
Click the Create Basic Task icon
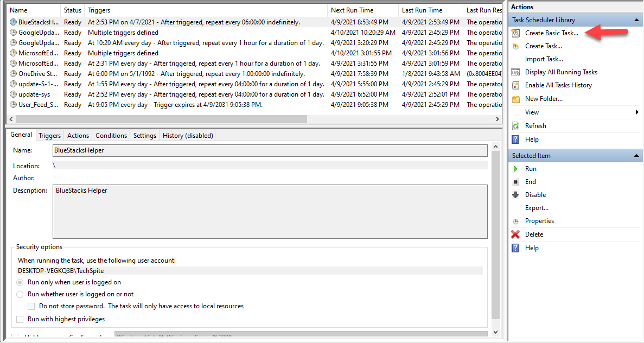coord(515,33)
